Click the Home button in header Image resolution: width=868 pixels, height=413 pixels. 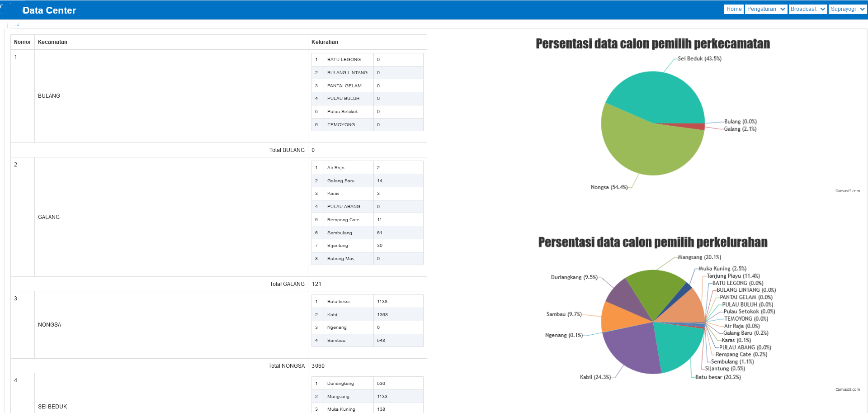tap(734, 9)
